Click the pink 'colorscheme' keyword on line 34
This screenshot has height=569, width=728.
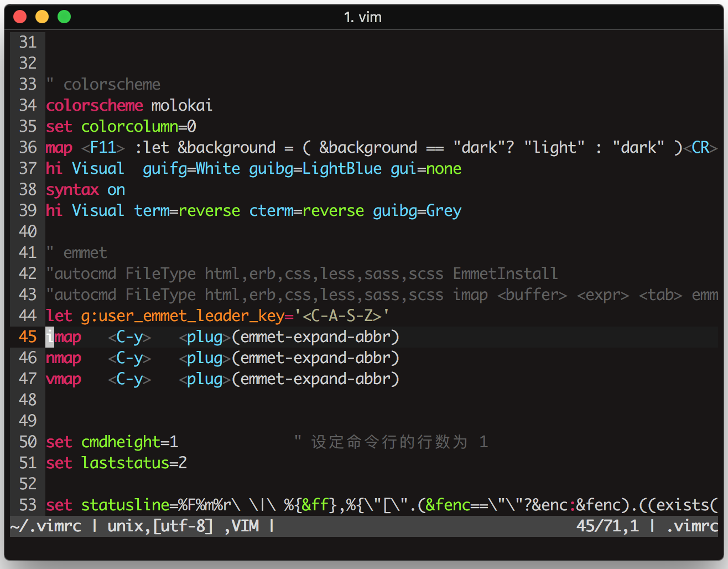point(95,105)
